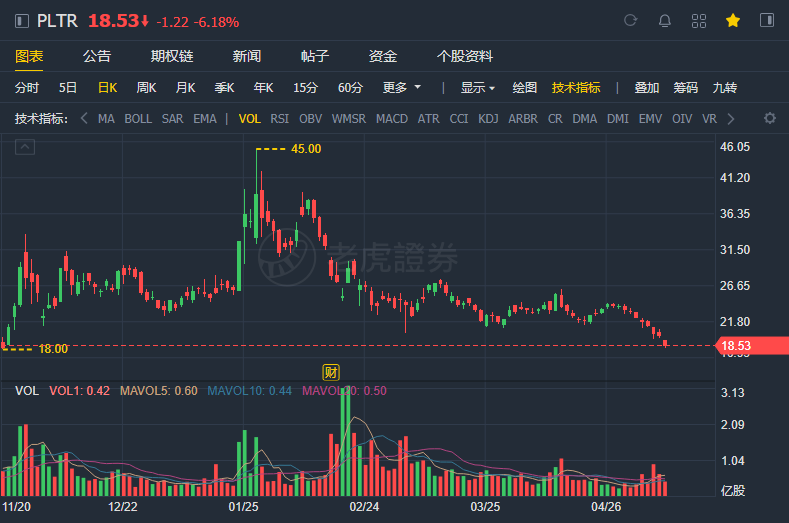
Task: Open the 筹码 chip distribution
Action: point(685,88)
